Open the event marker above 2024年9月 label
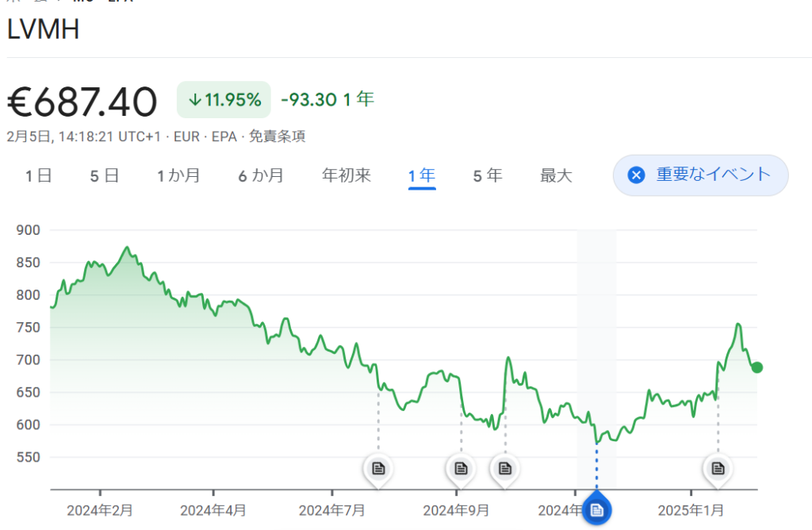The width and height of the screenshot is (812, 530). tap(461, 468)
